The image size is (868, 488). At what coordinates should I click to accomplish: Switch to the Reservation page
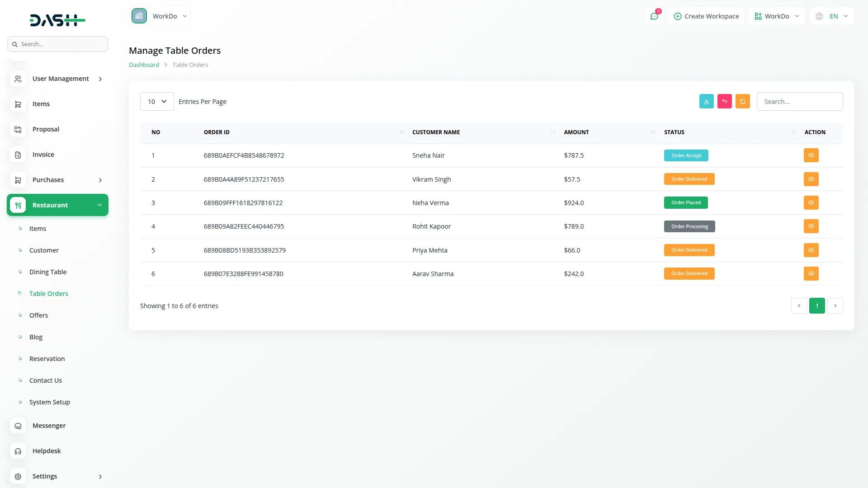[47, 358]
